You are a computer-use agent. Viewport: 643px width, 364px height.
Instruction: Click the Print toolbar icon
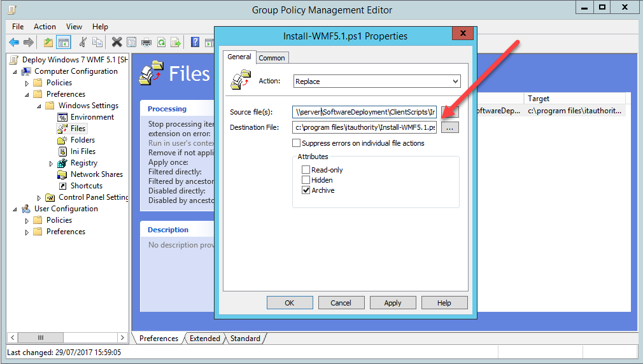click(146, 42)
